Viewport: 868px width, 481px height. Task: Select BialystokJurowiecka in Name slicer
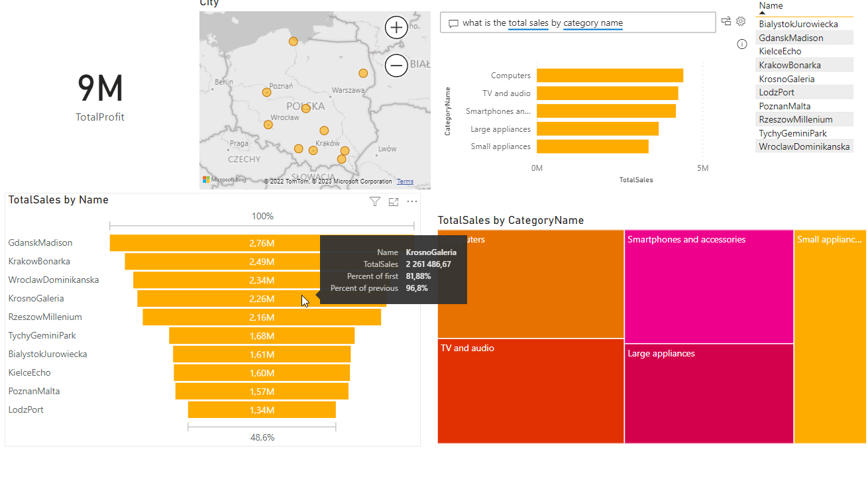point(804,24)
